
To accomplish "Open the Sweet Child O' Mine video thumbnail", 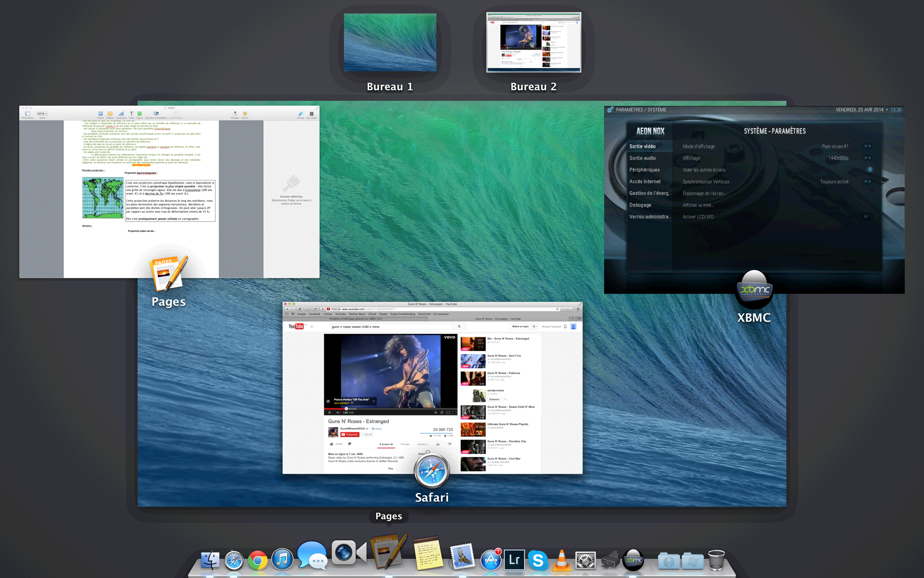I will [473, 412].
